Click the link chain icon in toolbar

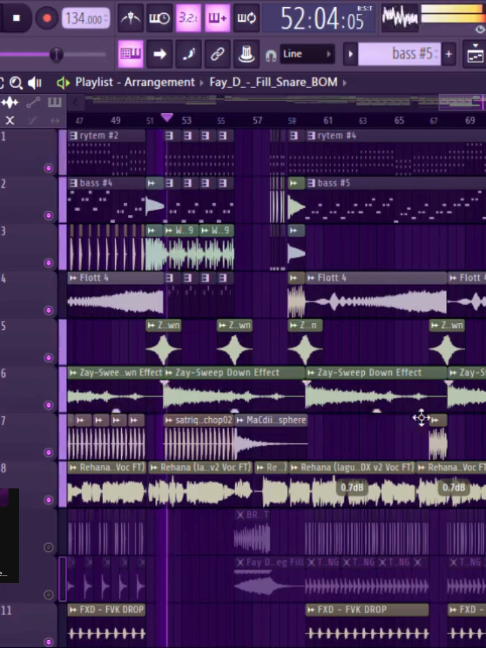coord(217,54)
